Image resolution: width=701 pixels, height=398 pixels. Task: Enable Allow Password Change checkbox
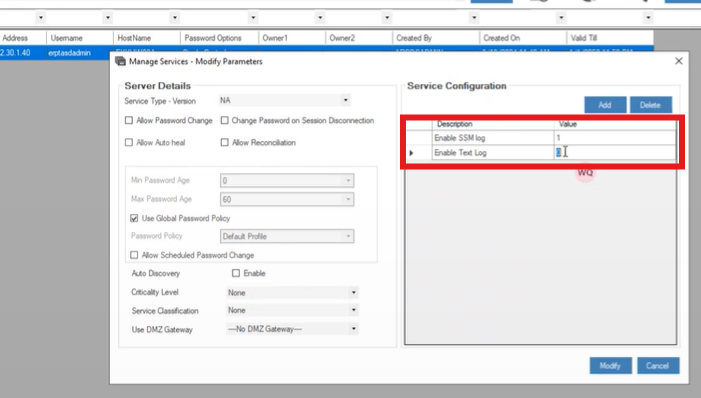129,120
